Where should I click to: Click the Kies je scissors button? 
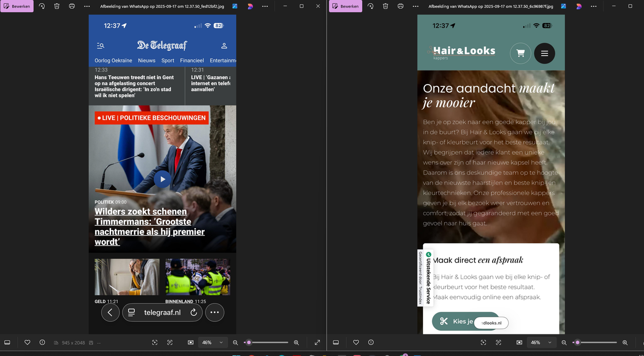pyautogui.click(x=465, y=321)
